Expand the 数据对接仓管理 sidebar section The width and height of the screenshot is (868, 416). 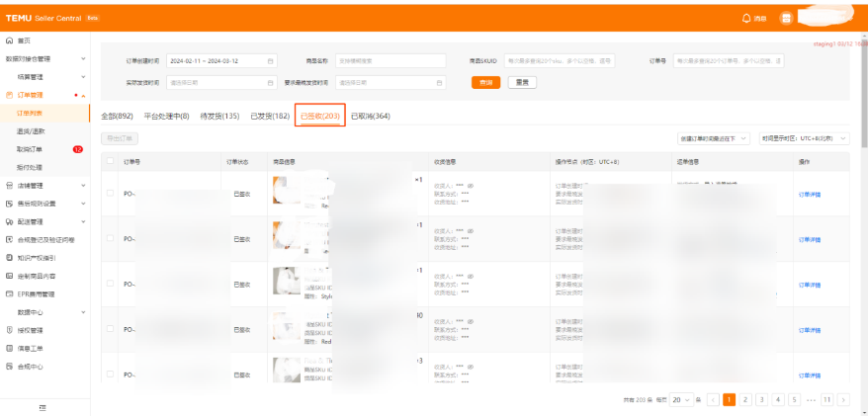pos(83,58)
